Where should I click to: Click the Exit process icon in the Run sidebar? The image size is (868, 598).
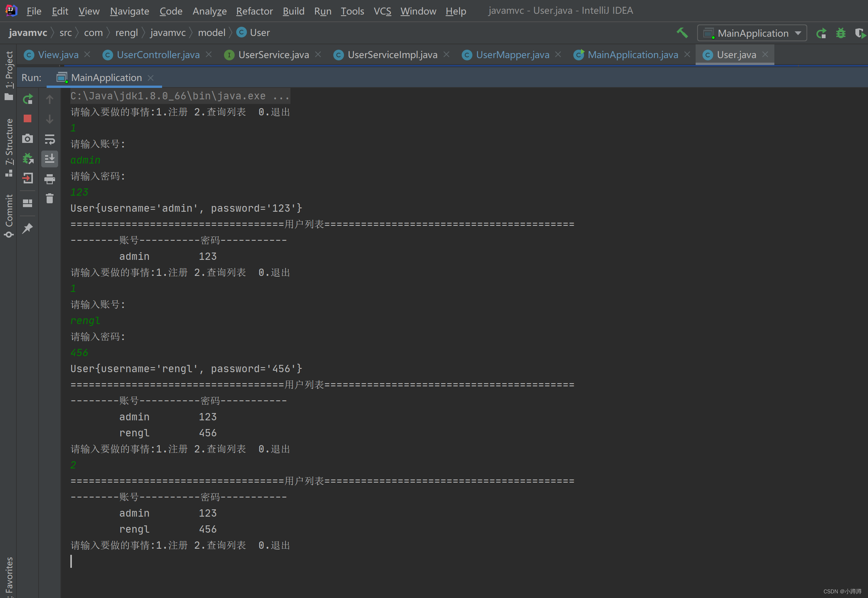click(x=28, y=178)
